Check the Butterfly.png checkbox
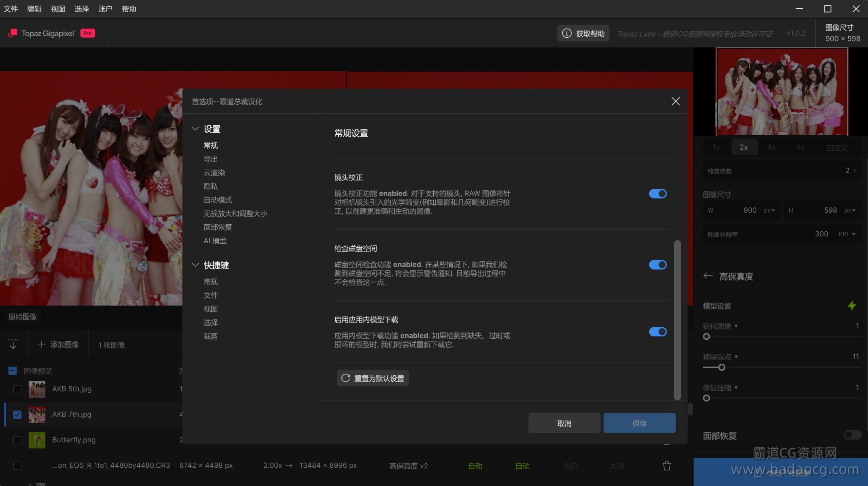The height and width of the screenshot is (486, 868). pos(17,440)
